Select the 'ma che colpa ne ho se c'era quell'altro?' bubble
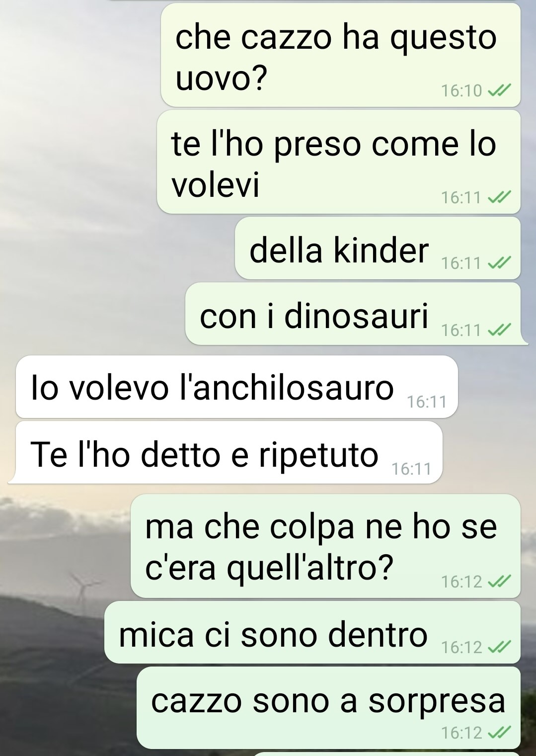 [325, 546]
